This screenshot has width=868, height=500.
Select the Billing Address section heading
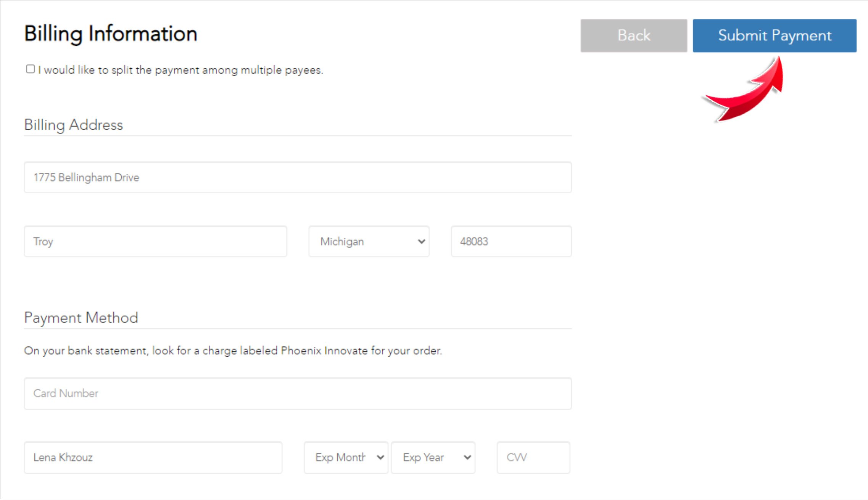coord(73,125)
